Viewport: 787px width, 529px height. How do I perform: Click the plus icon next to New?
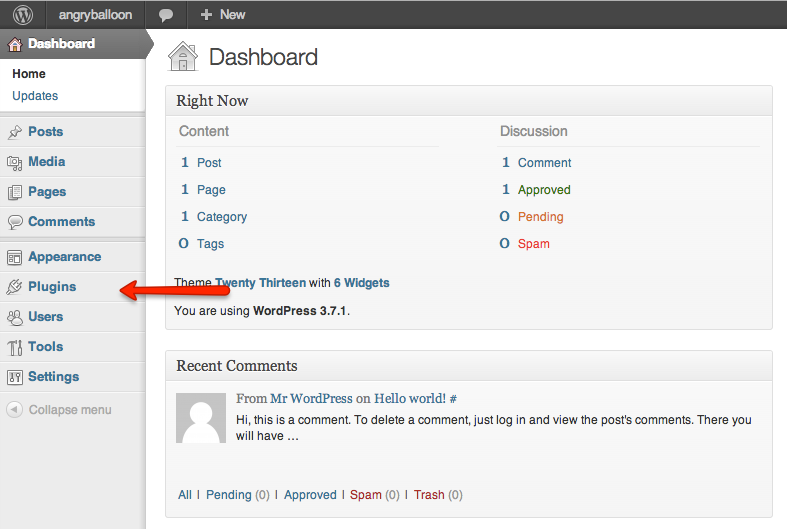pyautogui.click(x=206, y=15)
